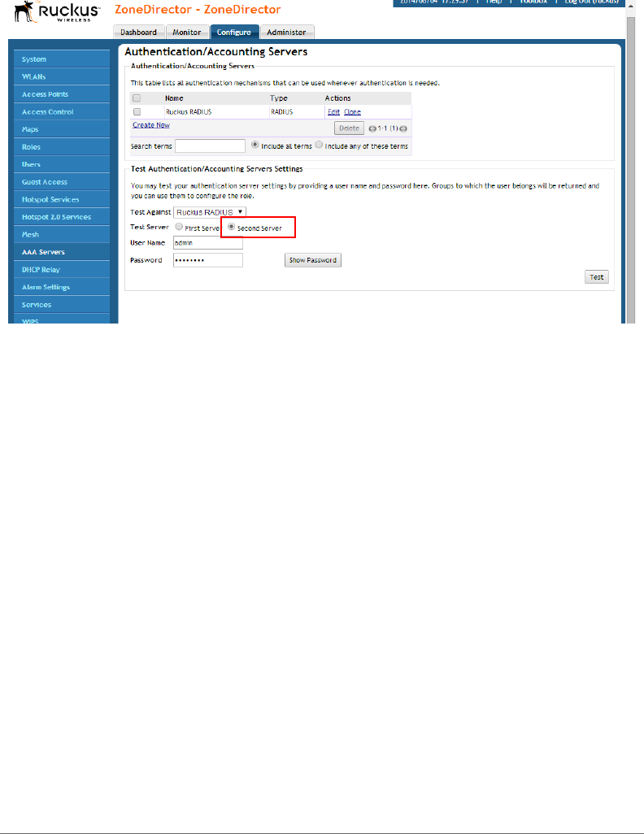
Task: Click the Help link in top bar
Action: (x=494, y=2)
